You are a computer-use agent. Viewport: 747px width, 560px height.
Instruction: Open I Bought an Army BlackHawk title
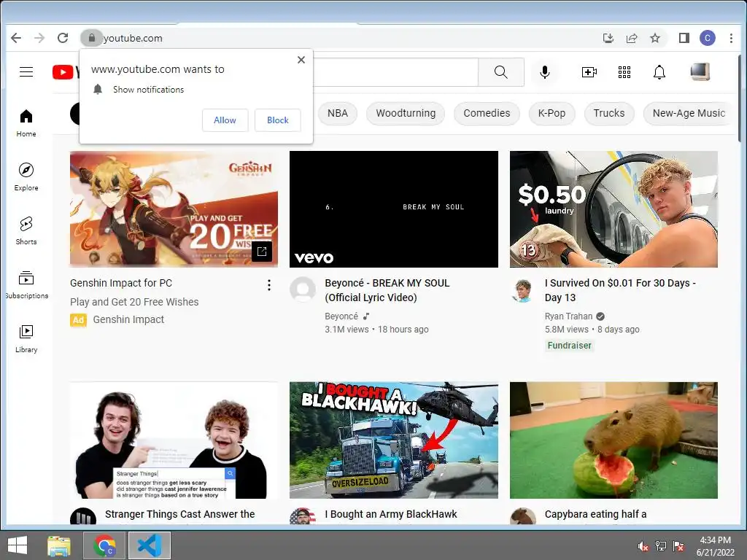(x=391, y=514)
